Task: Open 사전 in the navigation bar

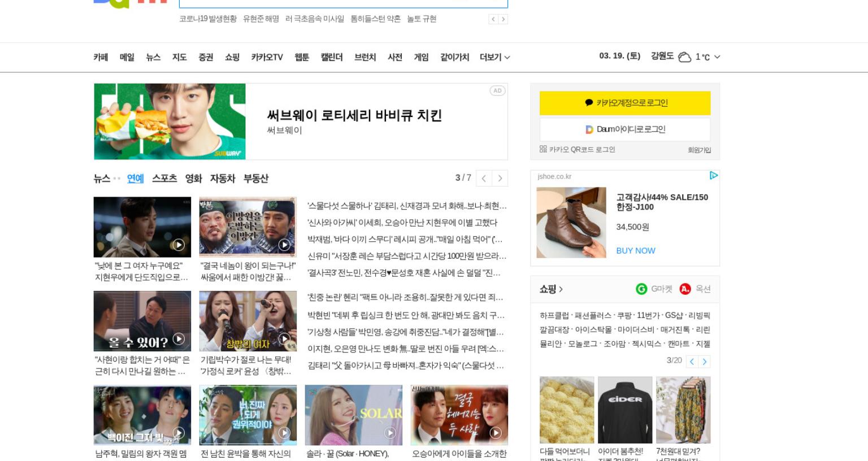Action: coord(395,57)
